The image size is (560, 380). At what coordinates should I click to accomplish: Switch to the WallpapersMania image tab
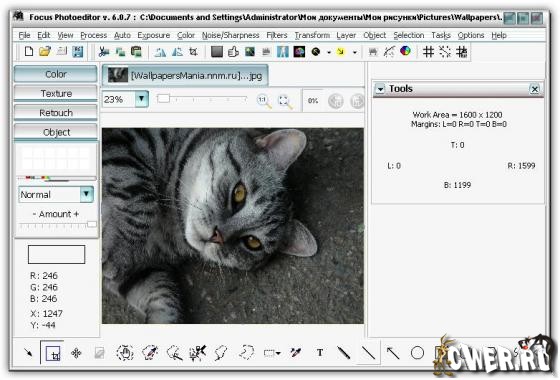coord(185,75)
